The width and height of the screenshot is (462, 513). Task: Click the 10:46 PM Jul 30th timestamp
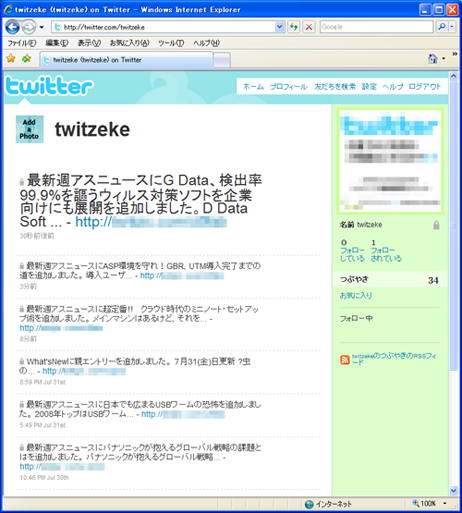pyautogui.click(x=44, y=478)
